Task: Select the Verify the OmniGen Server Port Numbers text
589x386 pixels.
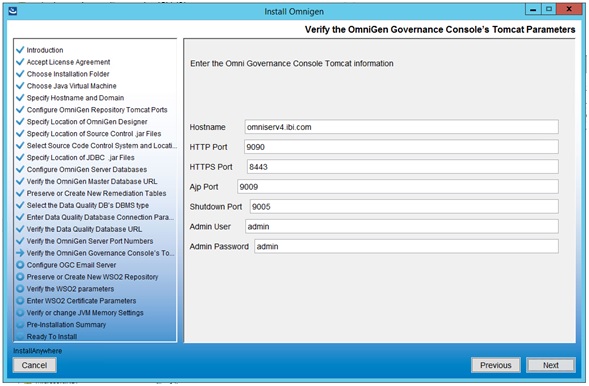Action: (90, 241)
